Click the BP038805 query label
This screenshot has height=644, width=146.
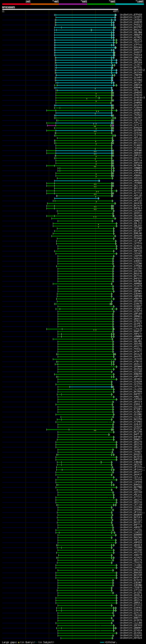(x=8, y=7)
